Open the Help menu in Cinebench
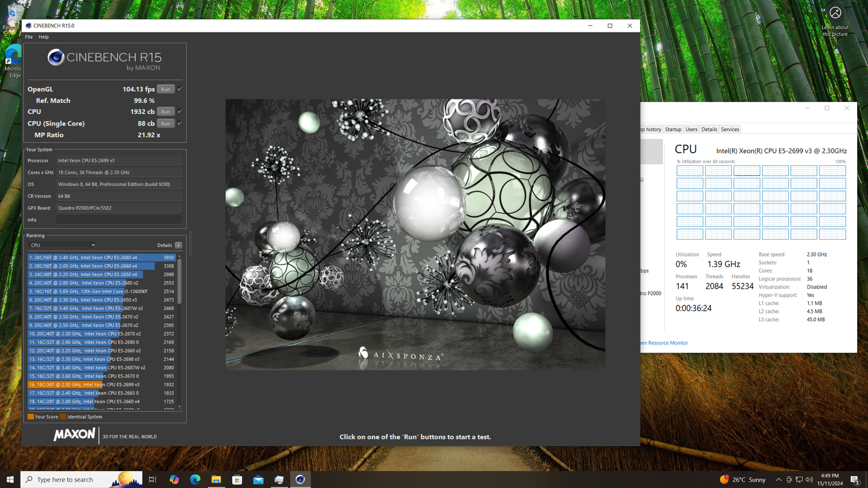Image resolution: width=868 pixels, height=488 pixels. 43,37
